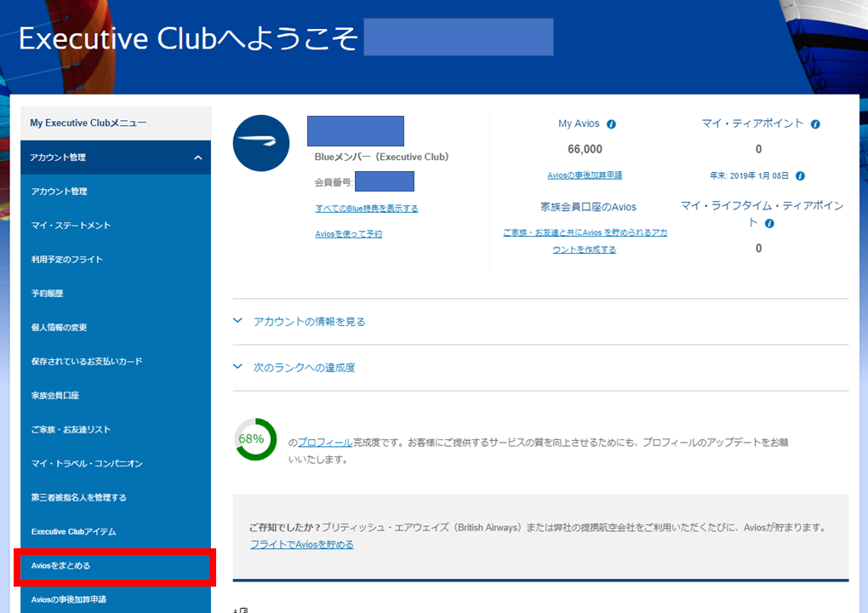
Task: Select 保存されているお支払いカード menu item
Action: pyautogui.click(x=116, y=362)
